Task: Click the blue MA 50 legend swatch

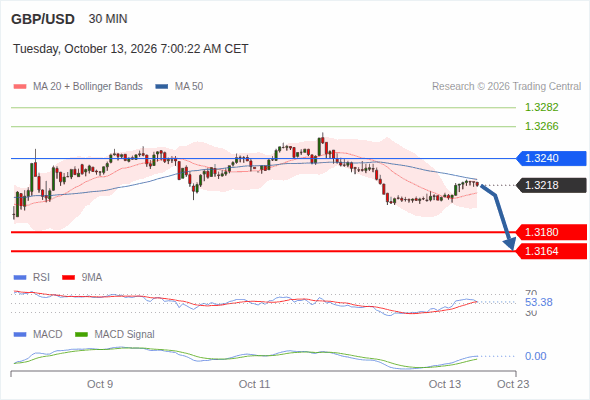Action: pos(162,87)
